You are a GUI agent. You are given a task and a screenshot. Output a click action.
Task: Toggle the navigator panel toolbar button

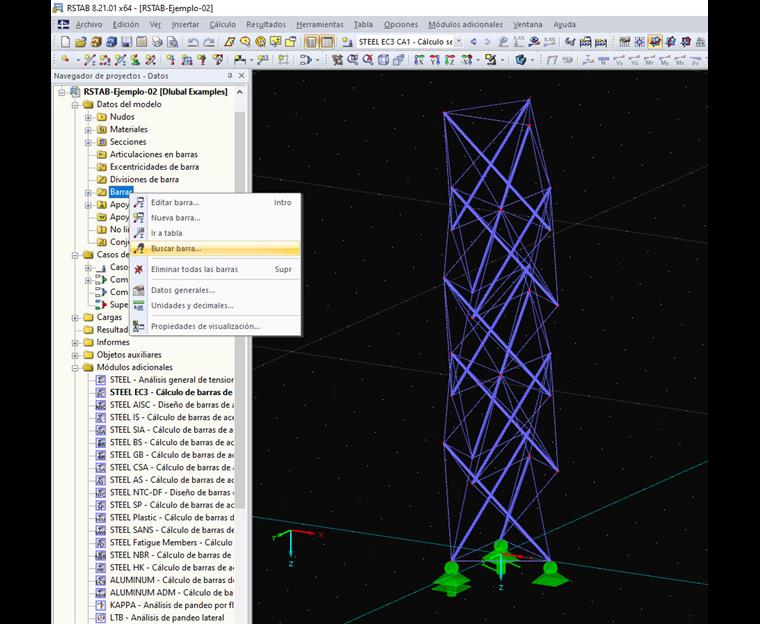pos(312,42)
